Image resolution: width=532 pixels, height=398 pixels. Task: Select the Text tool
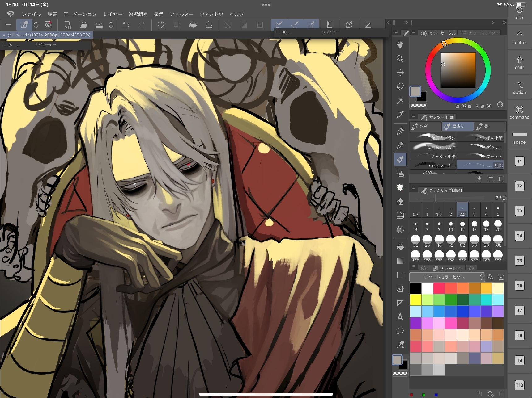(x=400, y=317)
